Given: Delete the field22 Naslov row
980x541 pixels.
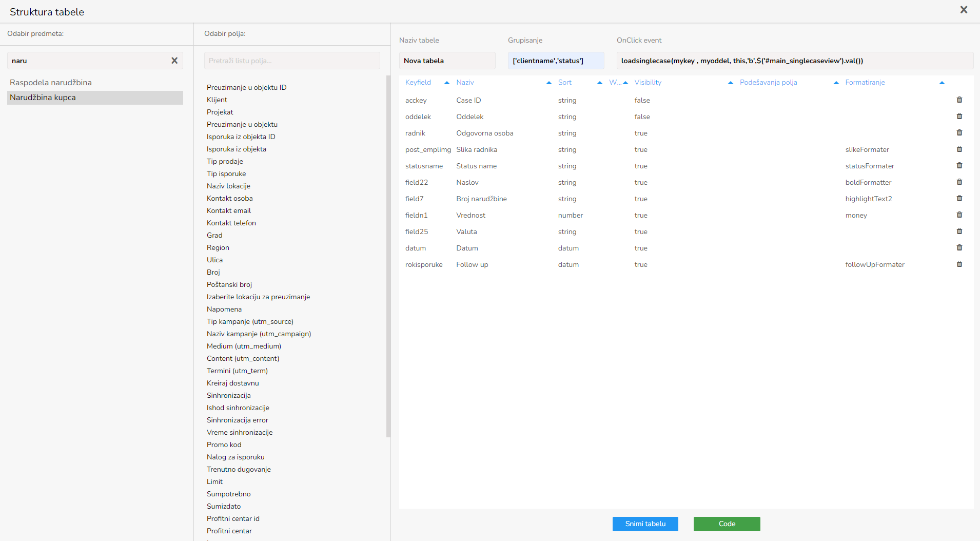Looking at the screenshot, I should tap(959, 182).
